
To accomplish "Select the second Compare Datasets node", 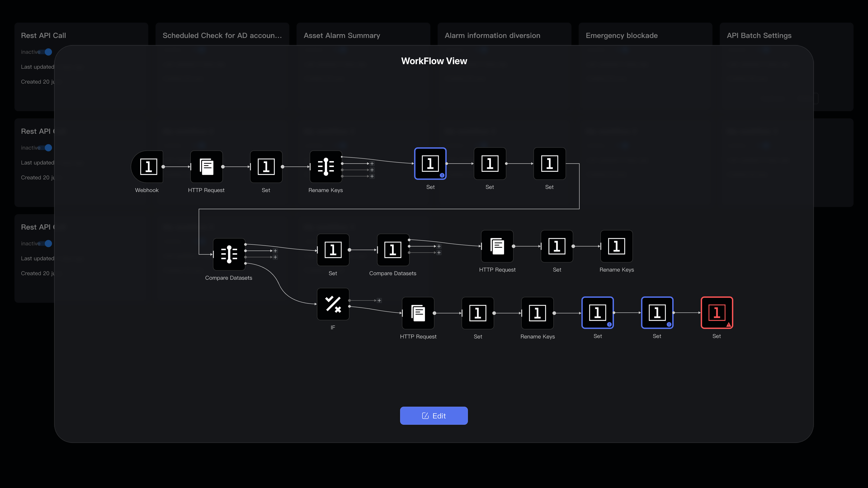I will 393,250.
